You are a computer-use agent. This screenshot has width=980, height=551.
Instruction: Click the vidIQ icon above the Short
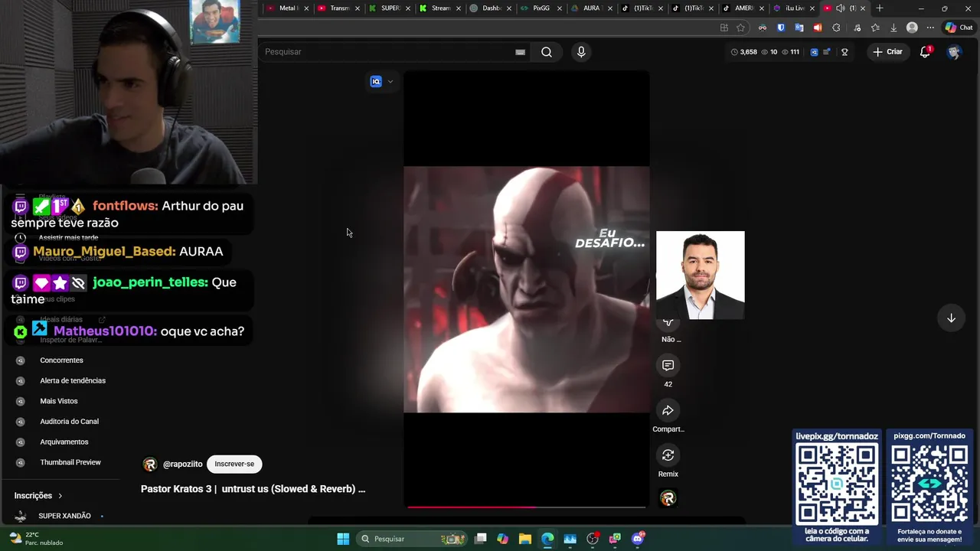pyautogui.click(x=376, y=82)
